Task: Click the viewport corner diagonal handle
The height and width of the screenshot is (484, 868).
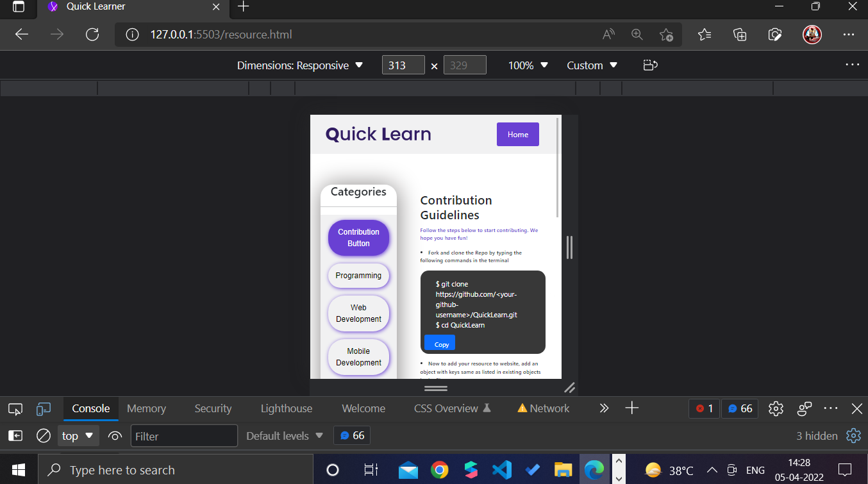Action: coord(569,387)
